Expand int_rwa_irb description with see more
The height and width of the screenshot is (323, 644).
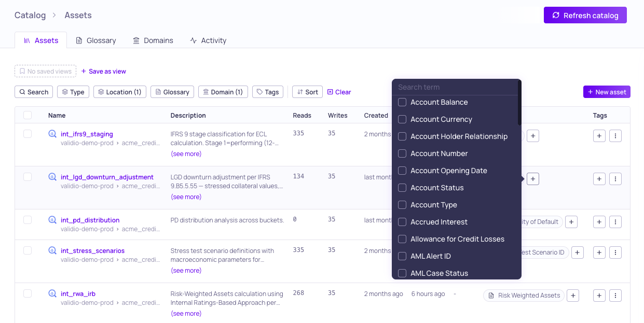(x=186, y=313)
